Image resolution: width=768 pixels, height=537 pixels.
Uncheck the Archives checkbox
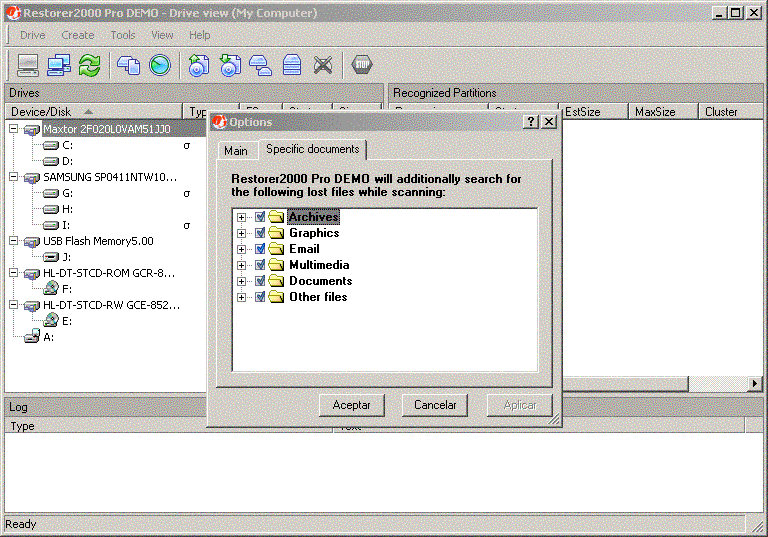pos(260,217)
